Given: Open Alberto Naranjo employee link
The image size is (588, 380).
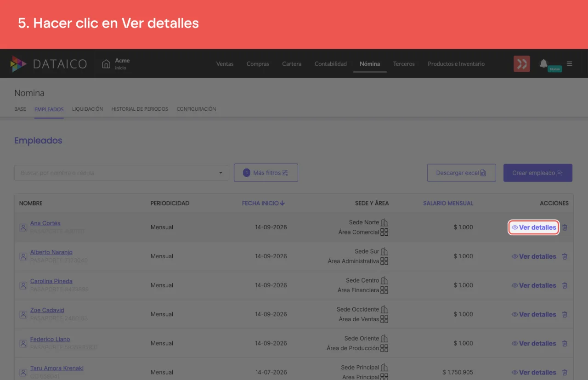Looking at the screenshot, I should (51, 252).
